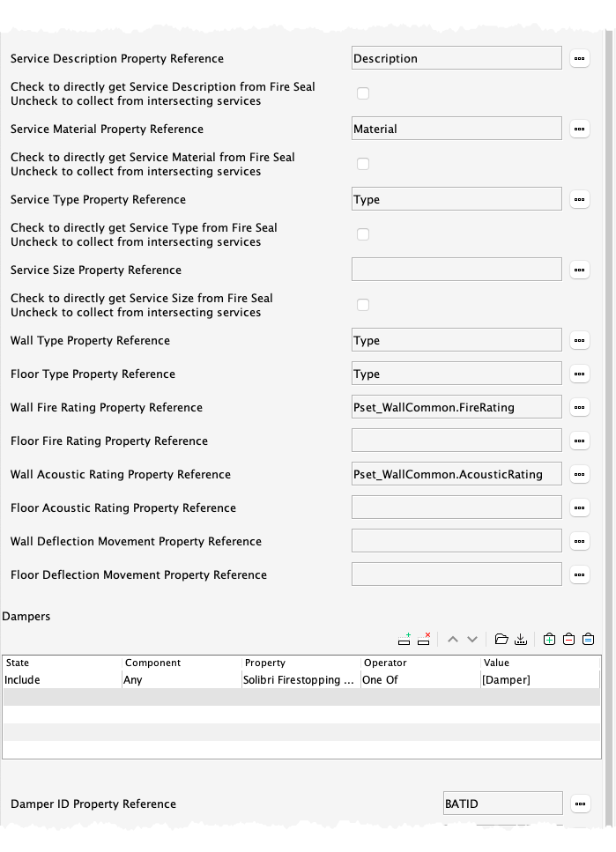Image resolution: width=616 pixels, height=852 pixels.
Task: Open browse button for Floor Fire Rating Property Reference
Action: 580,441
